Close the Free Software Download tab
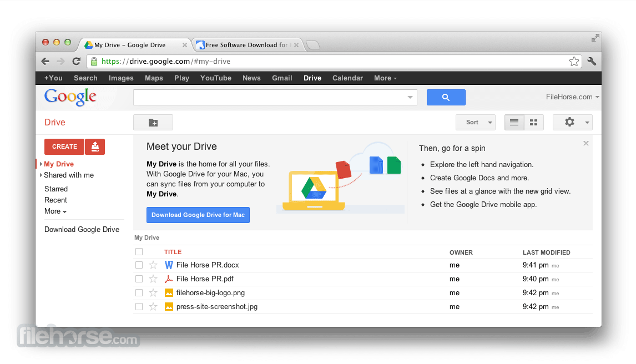Image resolution: width=636 pixels, height=364 pixels. [296, 45]
